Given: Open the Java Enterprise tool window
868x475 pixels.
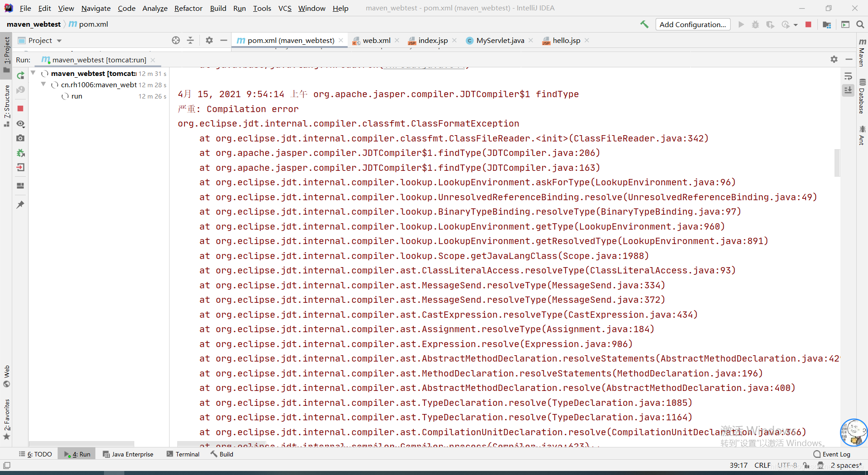Looking at the screenshot, I should [x=128, y=454].
